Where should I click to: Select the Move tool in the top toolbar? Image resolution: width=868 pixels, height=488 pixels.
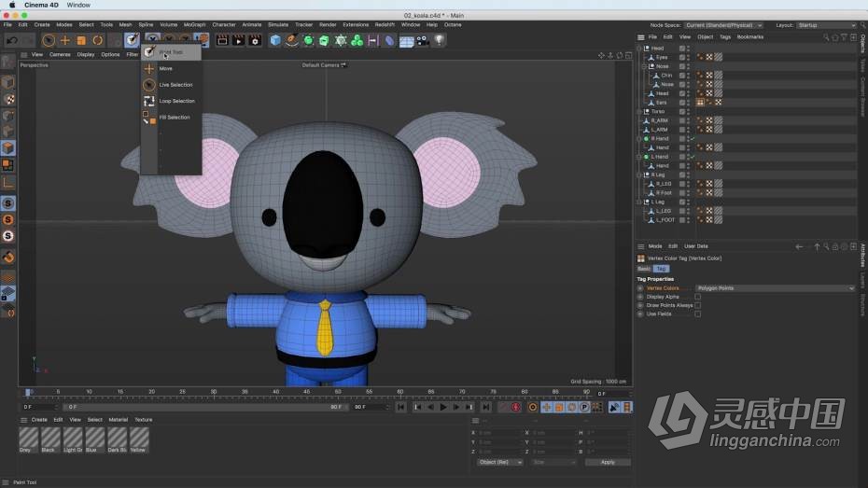pos(64,40)
